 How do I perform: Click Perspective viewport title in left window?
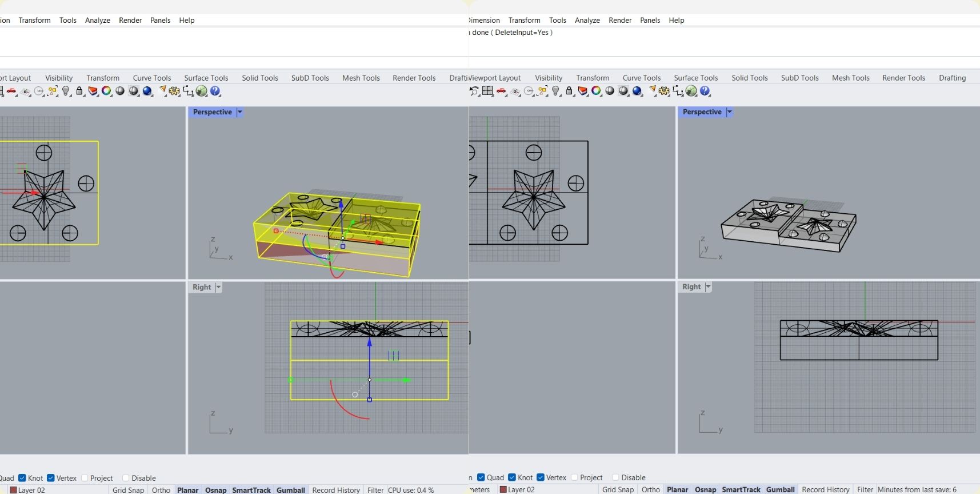coord(213,112)
